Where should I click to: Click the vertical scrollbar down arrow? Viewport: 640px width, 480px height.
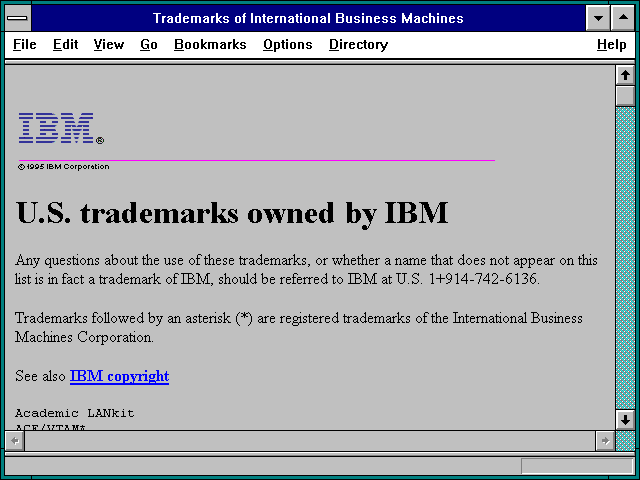(x=625, y=420)
